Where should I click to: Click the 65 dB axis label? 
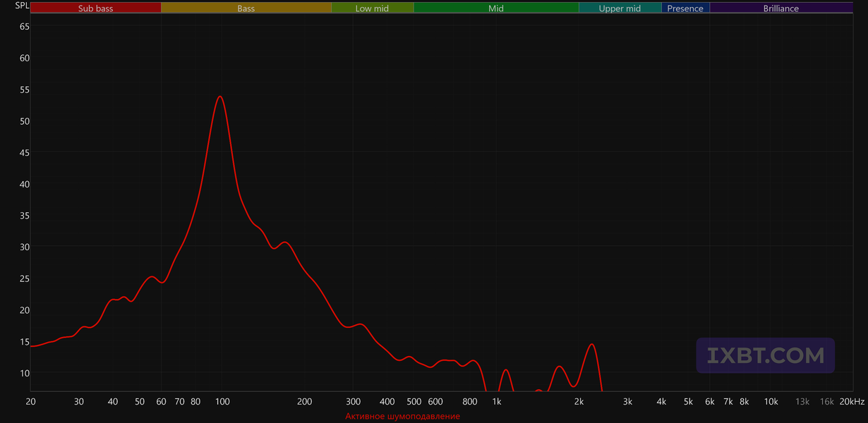click(25, 26)
